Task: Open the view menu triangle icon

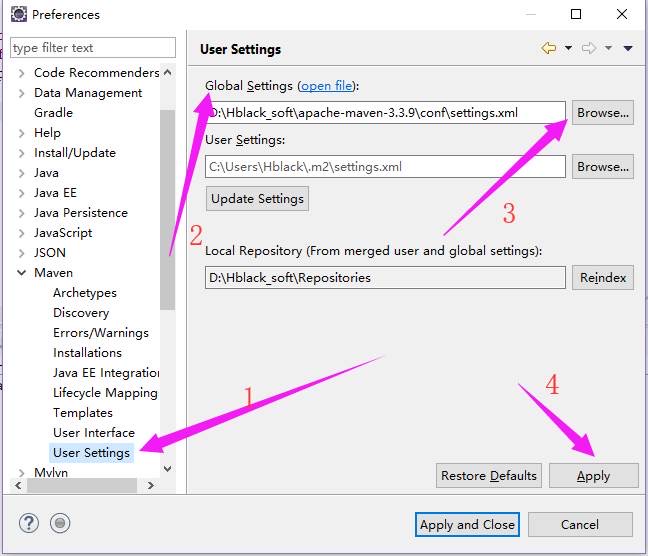Action: coord(628,48)
